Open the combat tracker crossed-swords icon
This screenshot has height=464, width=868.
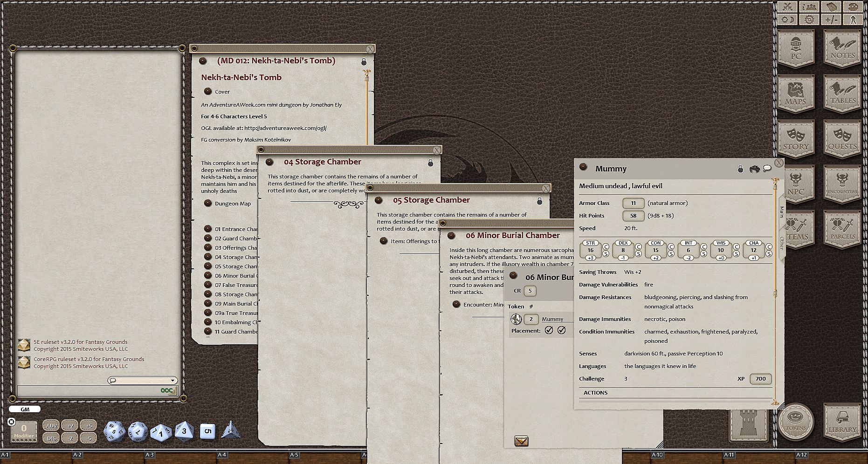(788, 7)
